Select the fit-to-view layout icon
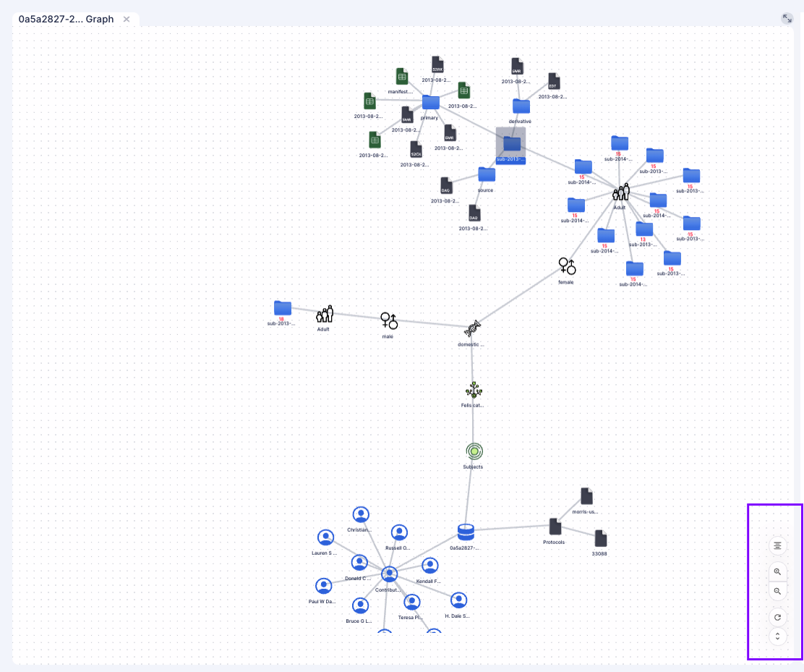Viewport: 804px width, 672px height. click(777, 545)
